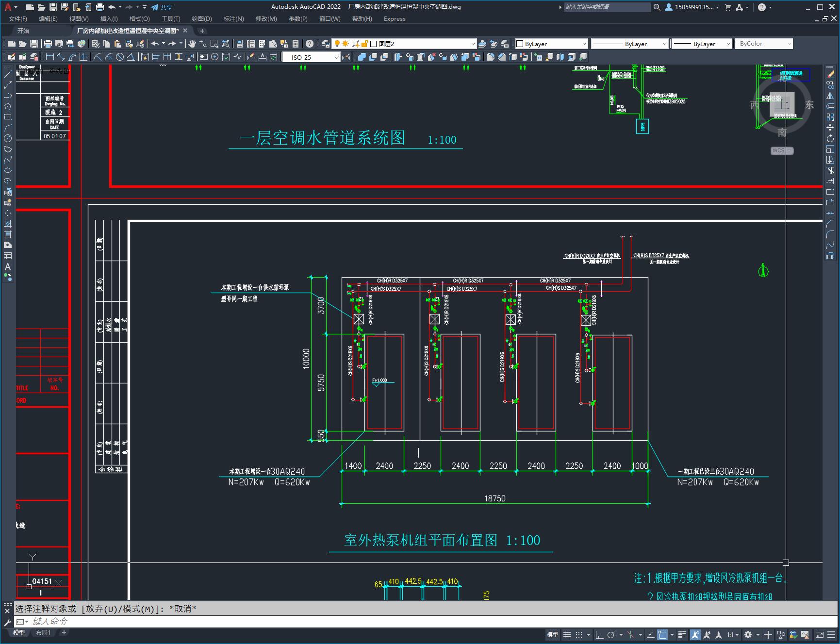Click the search magnifier icon in title bar
The height and width of the screenshot is (644, 840).
pyautogui.click(x=657, y=7)
